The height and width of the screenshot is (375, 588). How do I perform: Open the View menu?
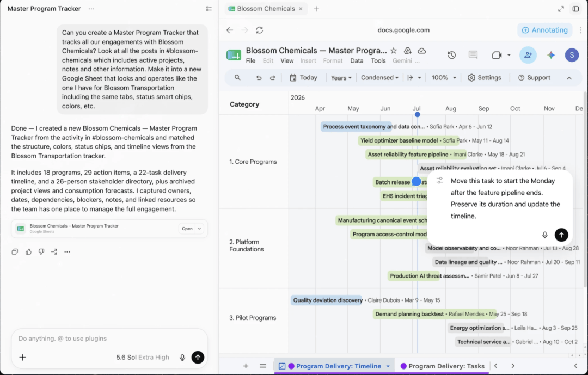[287, 61]
